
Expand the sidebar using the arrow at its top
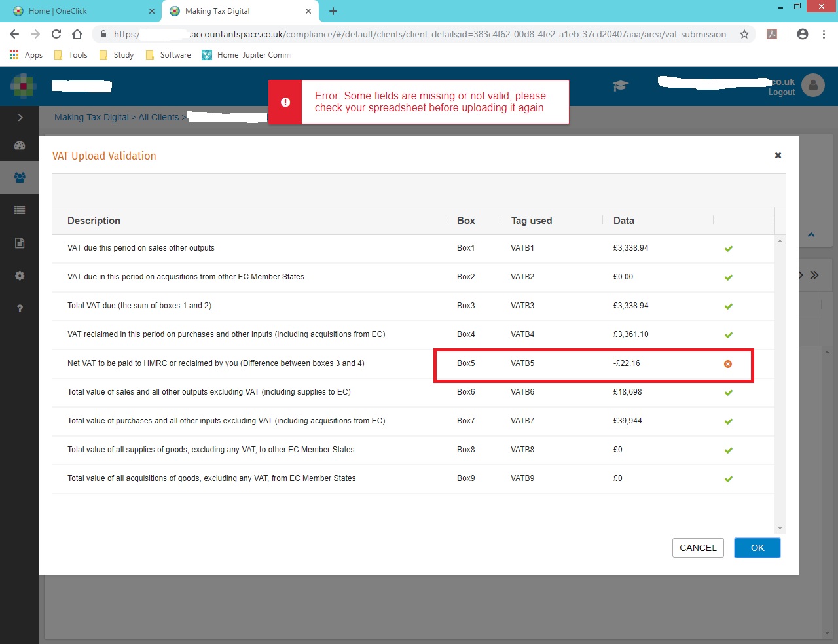pos(20,117)
